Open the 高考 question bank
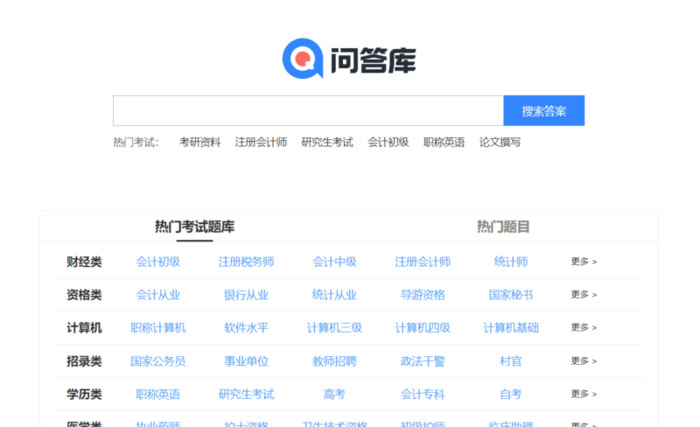 [x=334, y=394]
